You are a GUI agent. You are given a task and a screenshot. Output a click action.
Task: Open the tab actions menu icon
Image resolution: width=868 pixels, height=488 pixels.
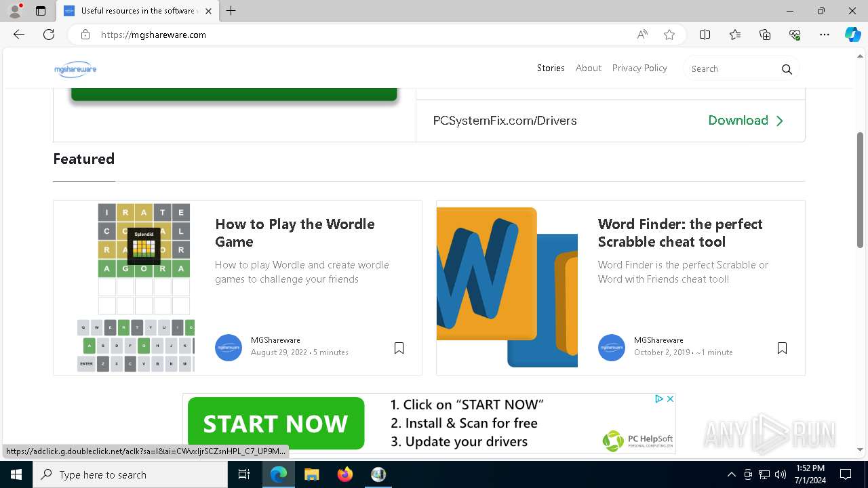(41, 11)
